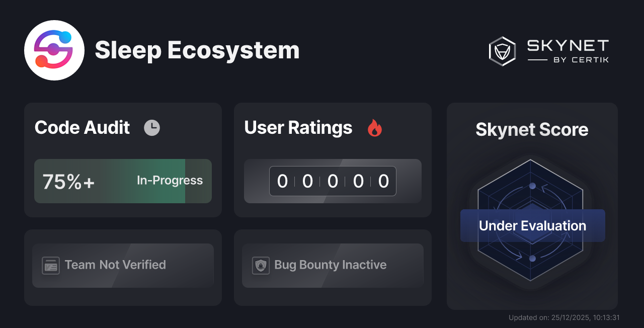Click the Sleep Ecosystem logo

54,49
